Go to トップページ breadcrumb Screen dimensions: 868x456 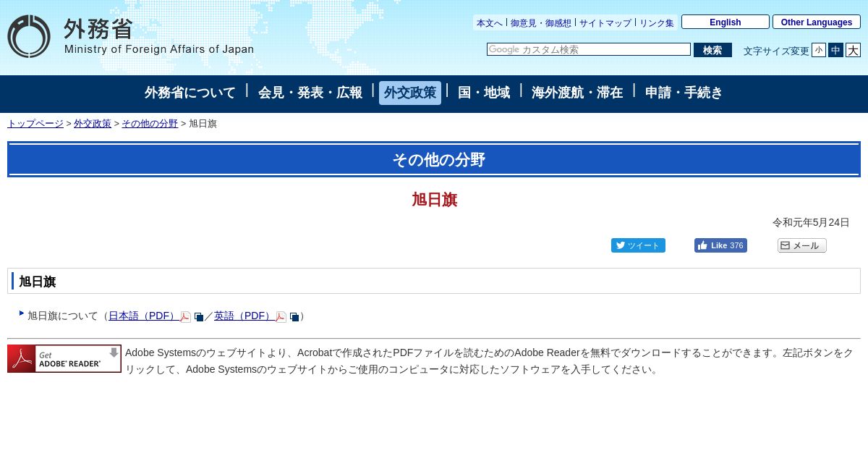pyautogui.click(x=35, y=124)
